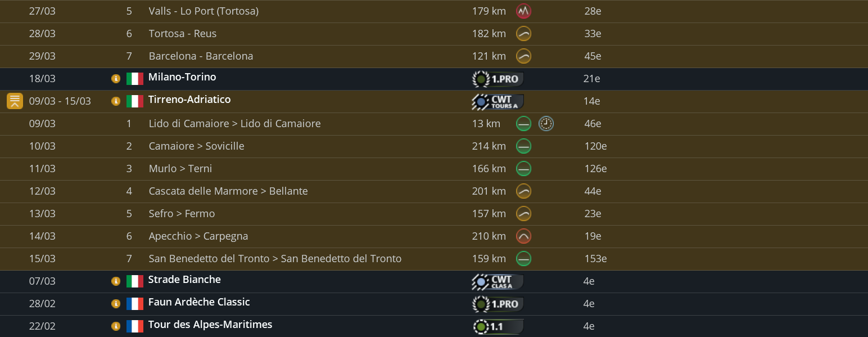Click Italian flag next to Strade Bianche
This screenshot has height=337, width=868.
[x=135, y=281]
